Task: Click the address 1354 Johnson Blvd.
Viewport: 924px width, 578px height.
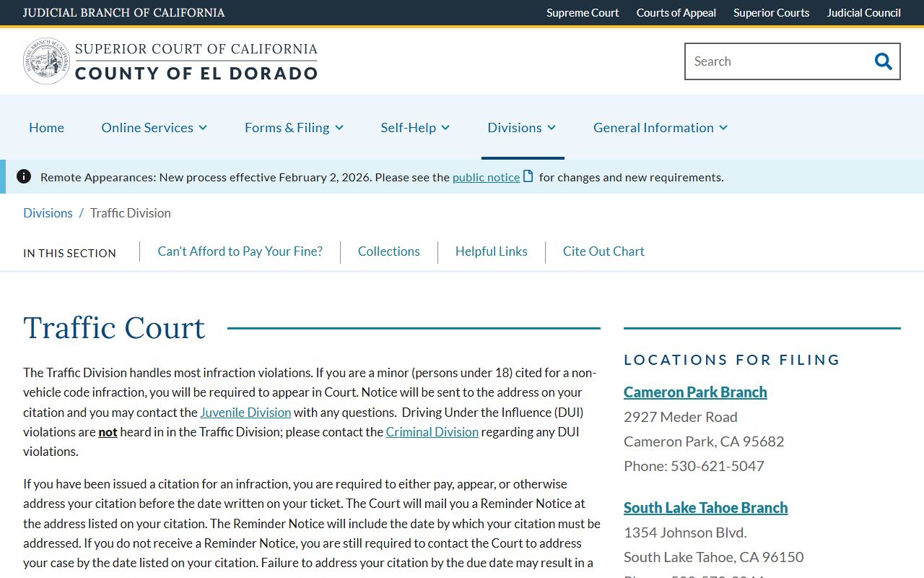Action: [x=685, y=532]
